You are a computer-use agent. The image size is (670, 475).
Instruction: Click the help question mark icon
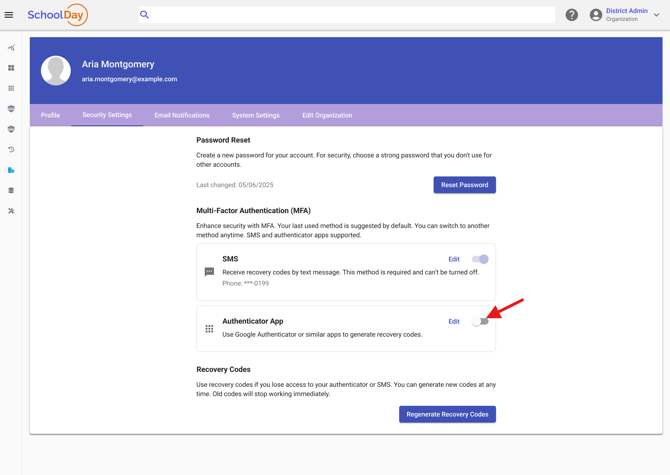[572, 15]
